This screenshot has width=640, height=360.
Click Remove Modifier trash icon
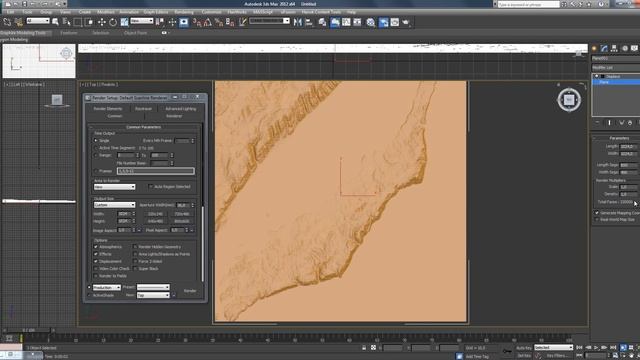[x=630, y=122]
